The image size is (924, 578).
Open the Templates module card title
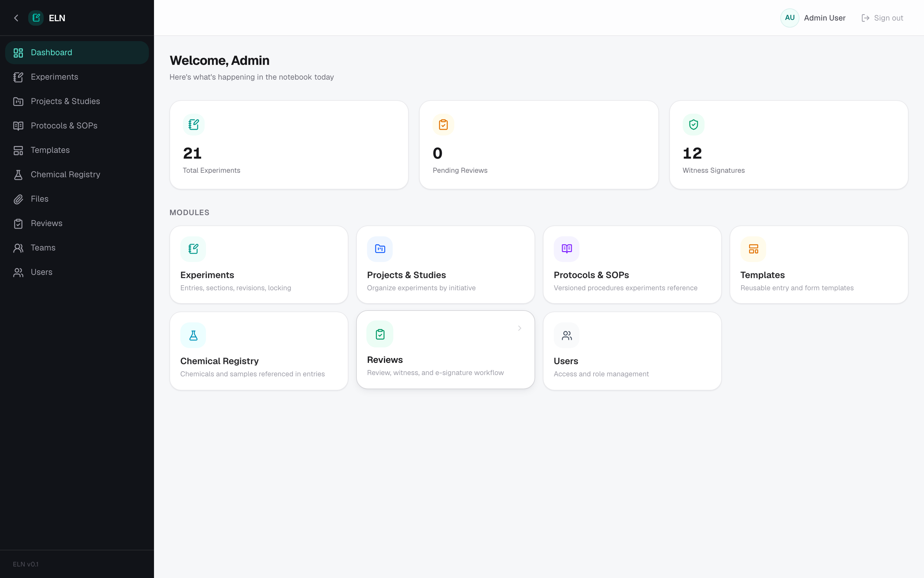coord(763,275)
